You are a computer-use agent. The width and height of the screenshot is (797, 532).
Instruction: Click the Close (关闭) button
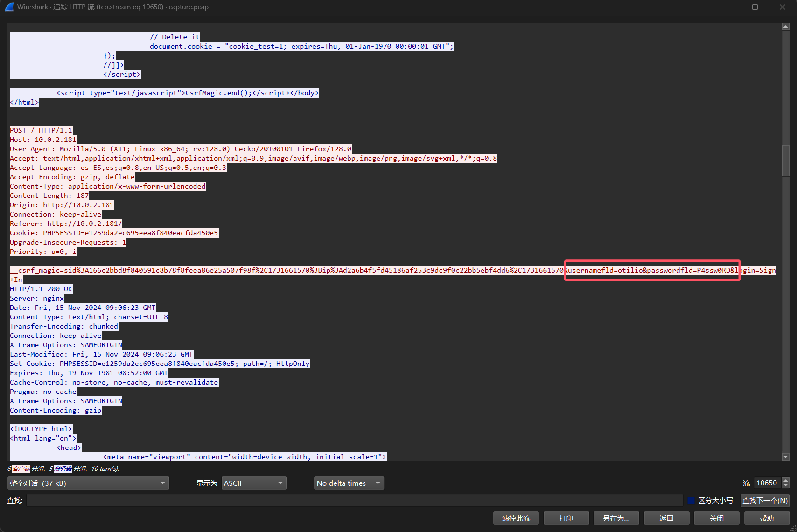click(717, 518)
